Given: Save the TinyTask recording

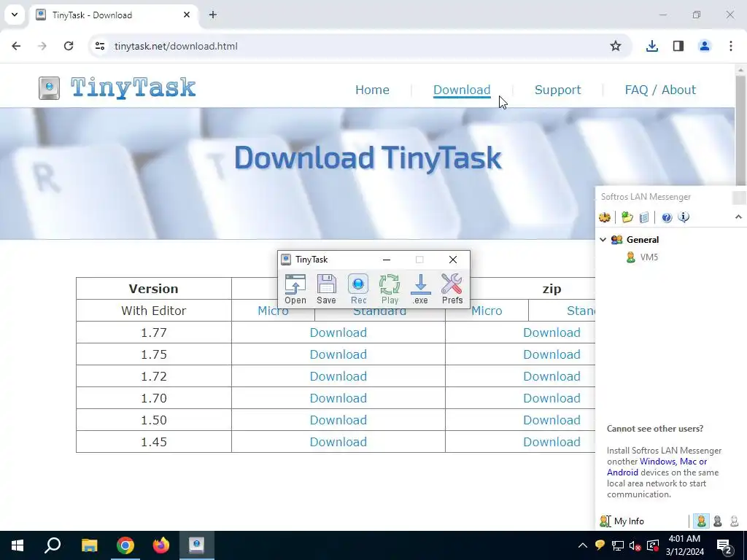Looking at the screenshot, I should (x=326, y=289).
